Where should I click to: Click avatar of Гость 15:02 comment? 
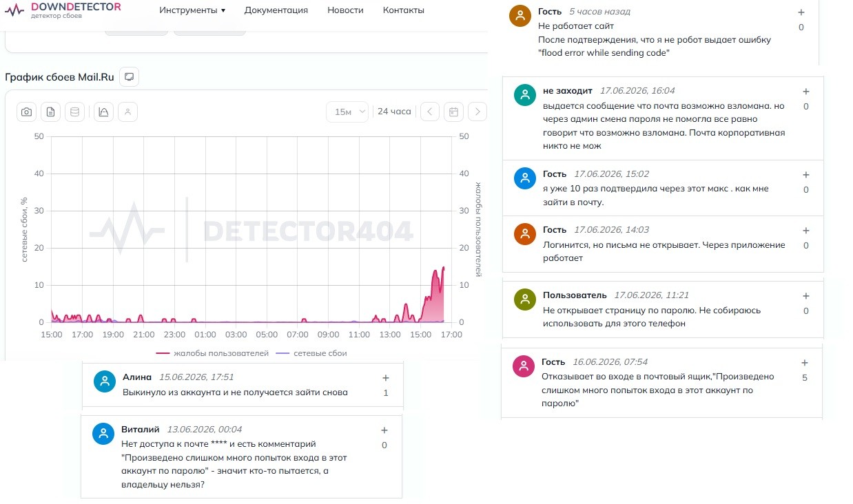click(525, 178)
